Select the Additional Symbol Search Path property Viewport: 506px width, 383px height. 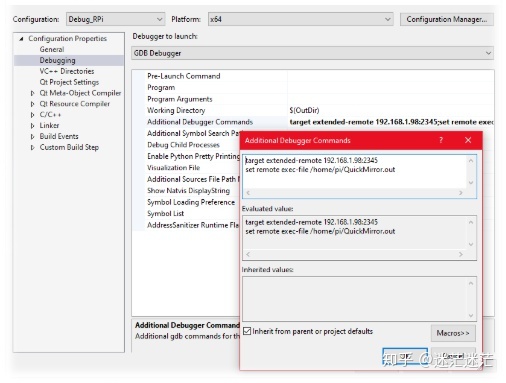point(193,133)
